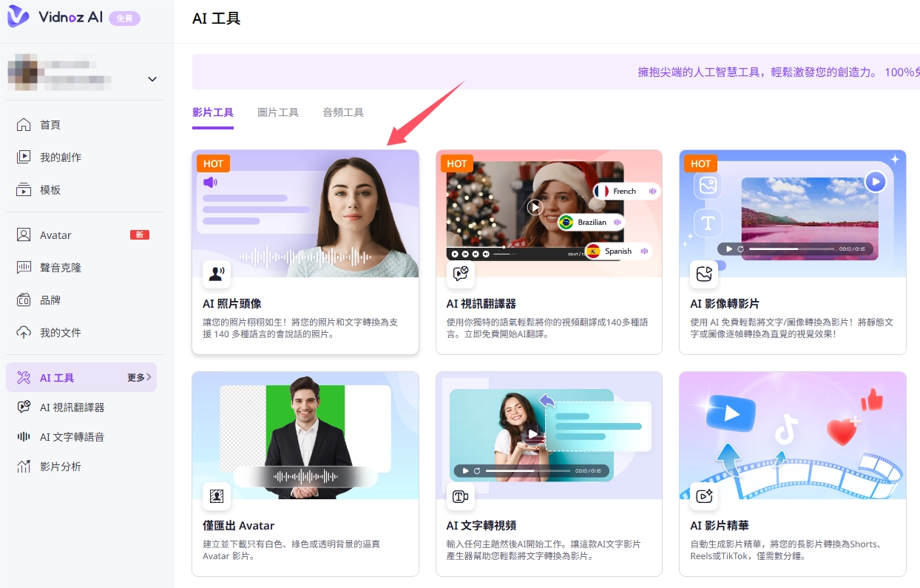Open the 品牌 brand icon
Viewport: 920px width, 588px height.
pyautogui.click(x=24, y=300)
